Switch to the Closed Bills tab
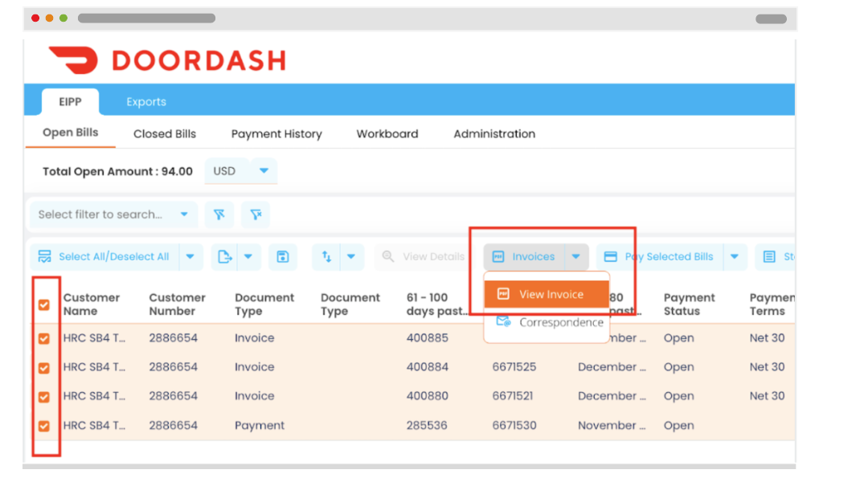The width and height of the screenshot is (868, 482). coord(164,133)
